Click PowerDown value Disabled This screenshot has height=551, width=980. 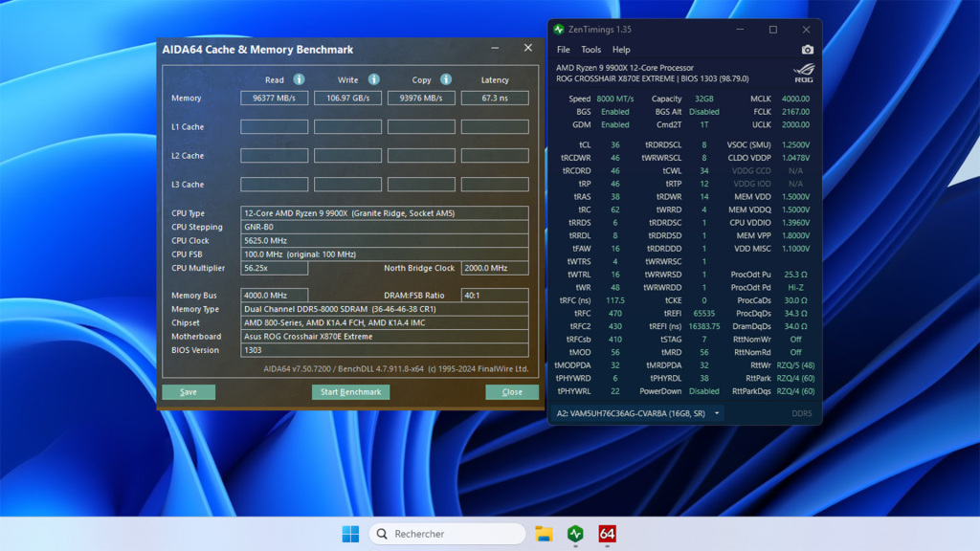pos(703,391)
